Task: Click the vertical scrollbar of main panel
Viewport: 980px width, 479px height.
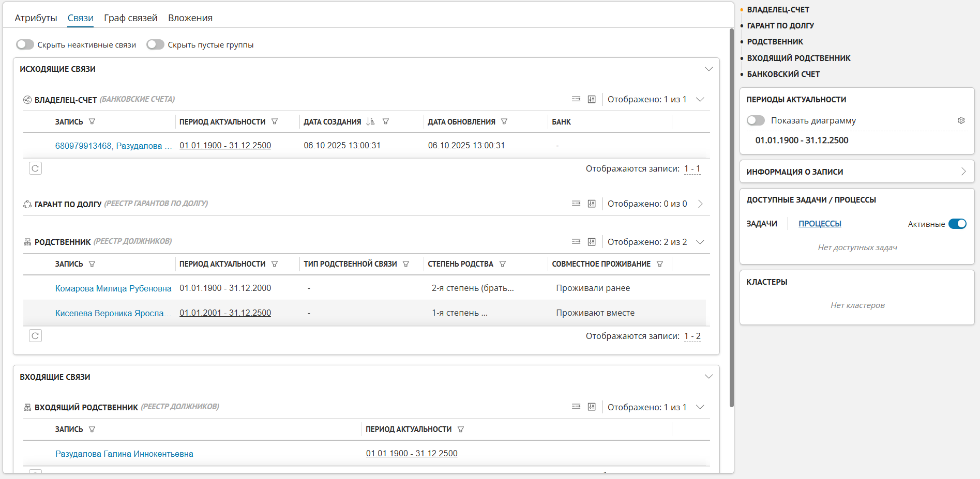Action: [731, 217]
